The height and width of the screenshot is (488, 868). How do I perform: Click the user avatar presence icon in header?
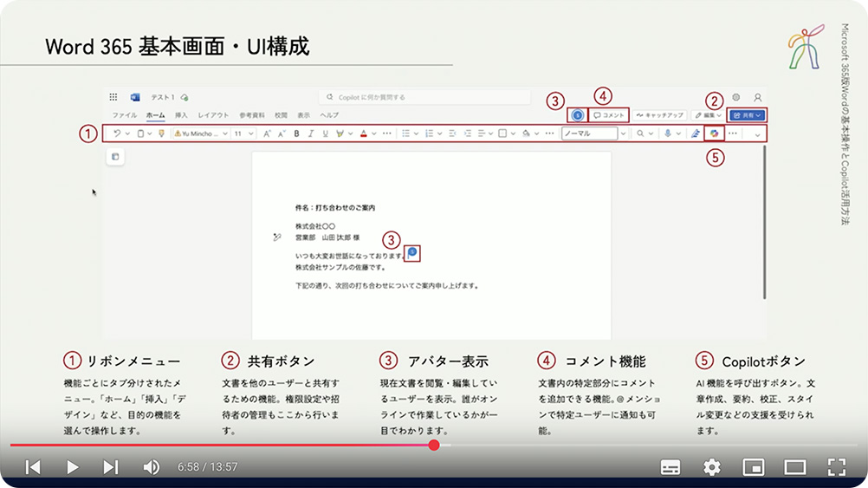point(578,115)
